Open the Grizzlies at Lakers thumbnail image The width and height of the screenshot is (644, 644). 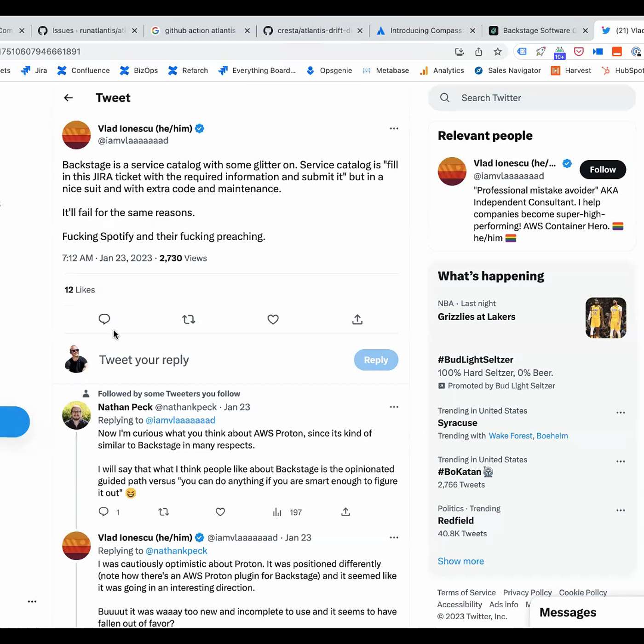(606, 317)
